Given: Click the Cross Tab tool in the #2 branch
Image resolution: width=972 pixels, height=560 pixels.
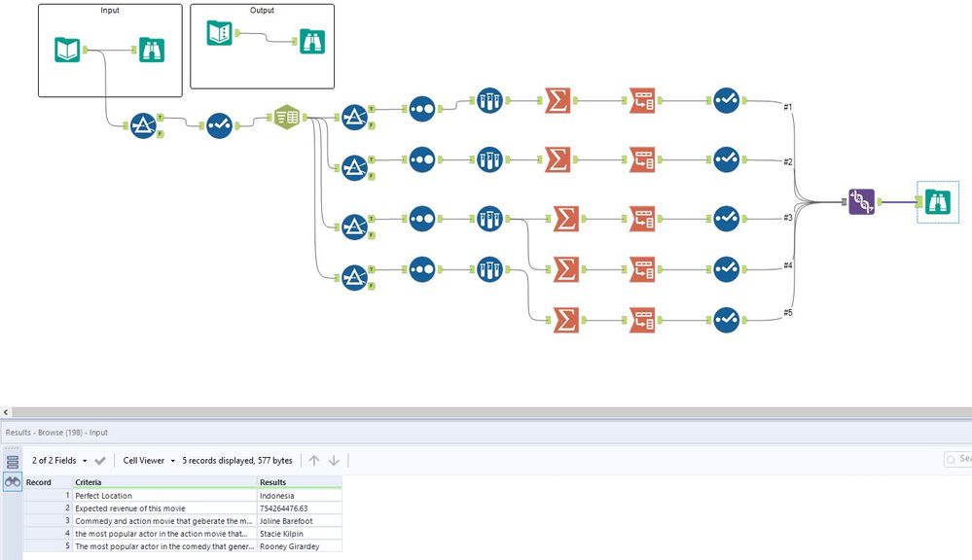Looking at the screenshot, I should [x=642, y=159].
